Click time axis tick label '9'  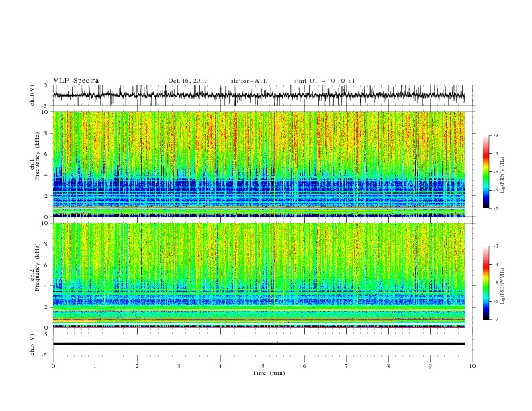coord(430,366)
